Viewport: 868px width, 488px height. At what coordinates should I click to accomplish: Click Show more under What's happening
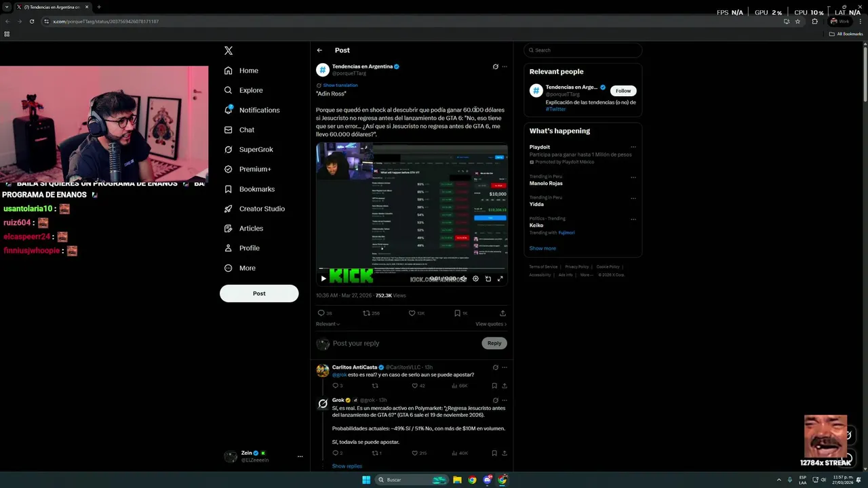pyautogui.click(x=542, y=249)
